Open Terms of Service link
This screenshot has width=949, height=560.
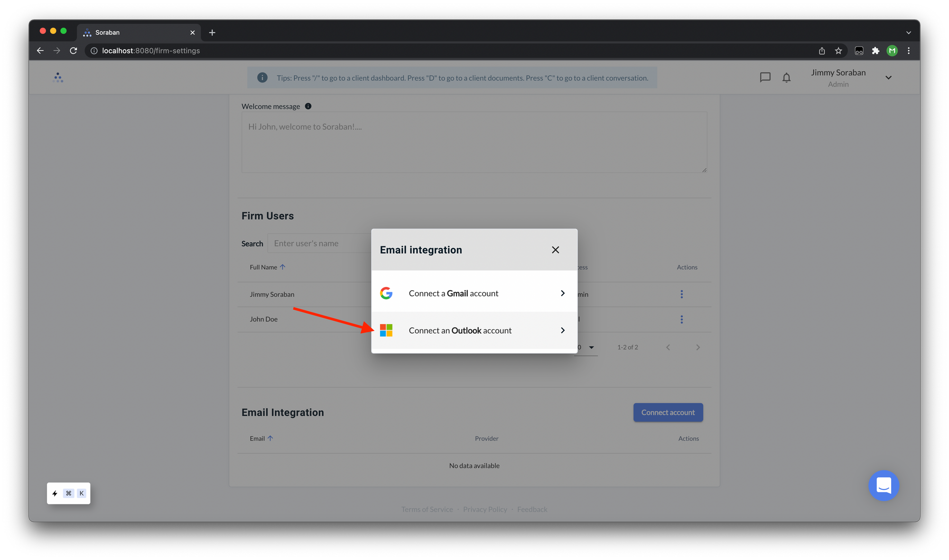coord(427,509)
